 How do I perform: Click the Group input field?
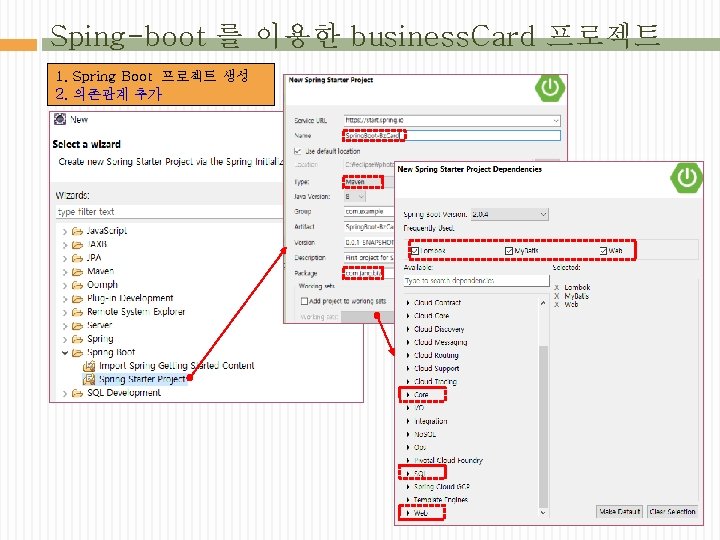(x=369, y=211)
